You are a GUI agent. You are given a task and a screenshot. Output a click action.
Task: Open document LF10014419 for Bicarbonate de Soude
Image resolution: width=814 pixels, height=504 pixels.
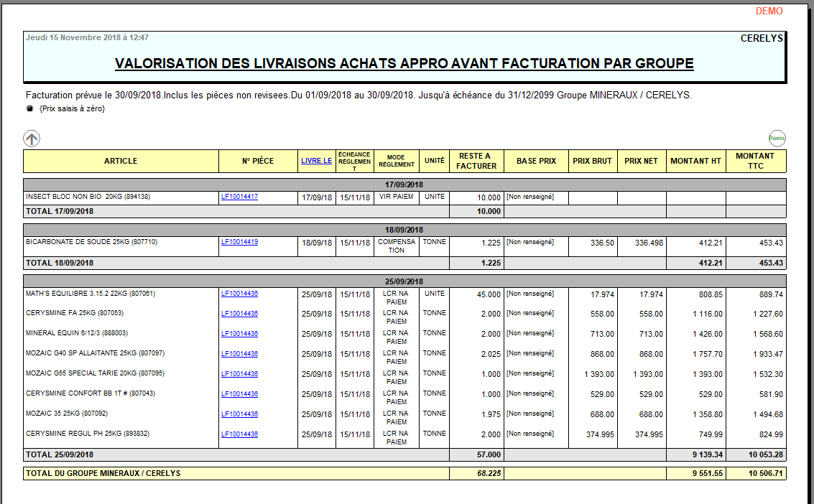pyautogui.click(x=239, y=242)
